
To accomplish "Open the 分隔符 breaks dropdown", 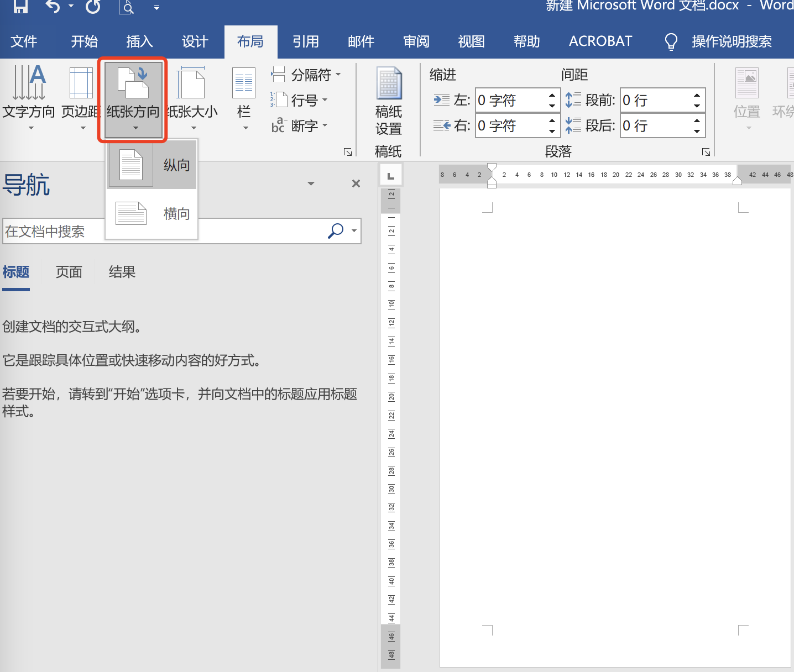I will click(306, 75).
